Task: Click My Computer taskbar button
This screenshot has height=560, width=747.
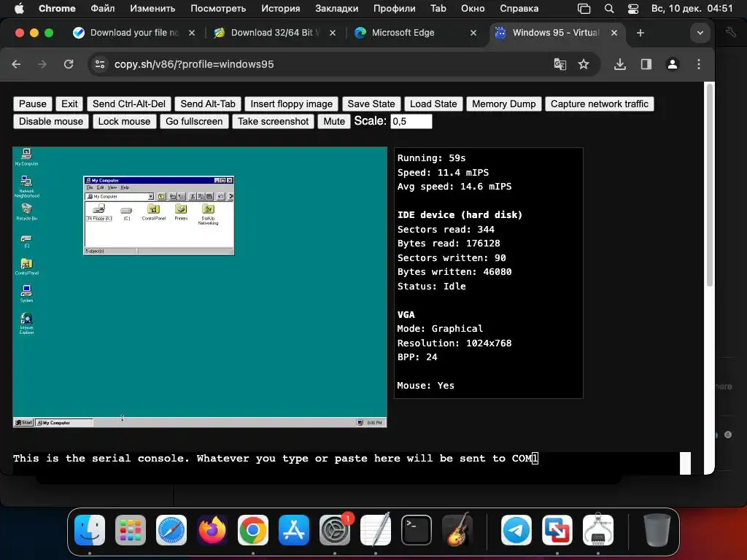Action: tap(64, 422)
